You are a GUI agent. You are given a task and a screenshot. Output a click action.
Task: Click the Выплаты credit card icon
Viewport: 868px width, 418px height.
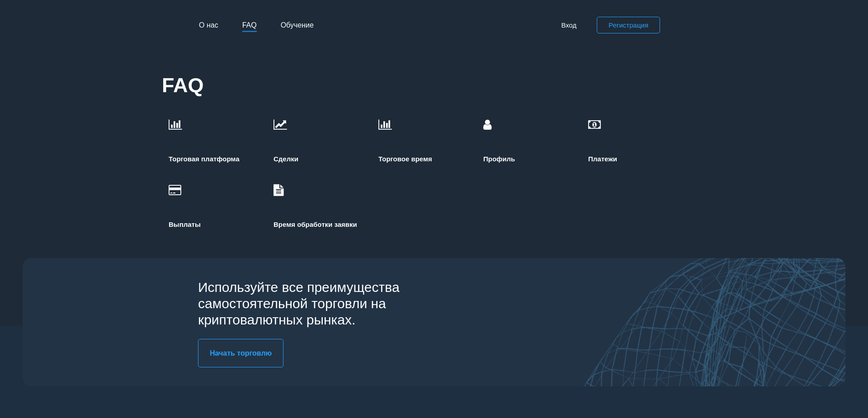point(175,190)
